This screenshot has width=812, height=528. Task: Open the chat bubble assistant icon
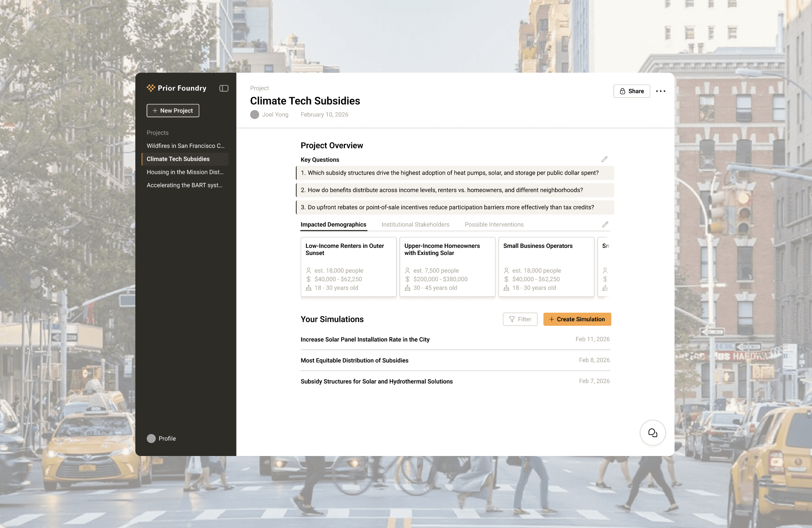click(653, 433)
